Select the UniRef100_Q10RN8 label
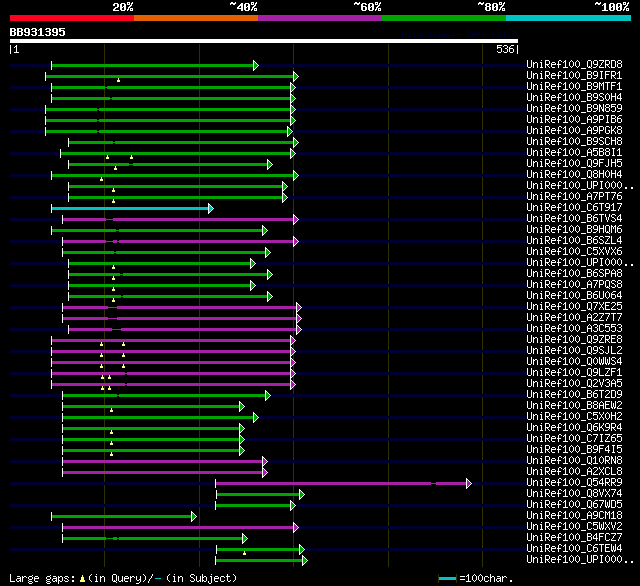The image size is (640, 586). (x=574, y=461)
